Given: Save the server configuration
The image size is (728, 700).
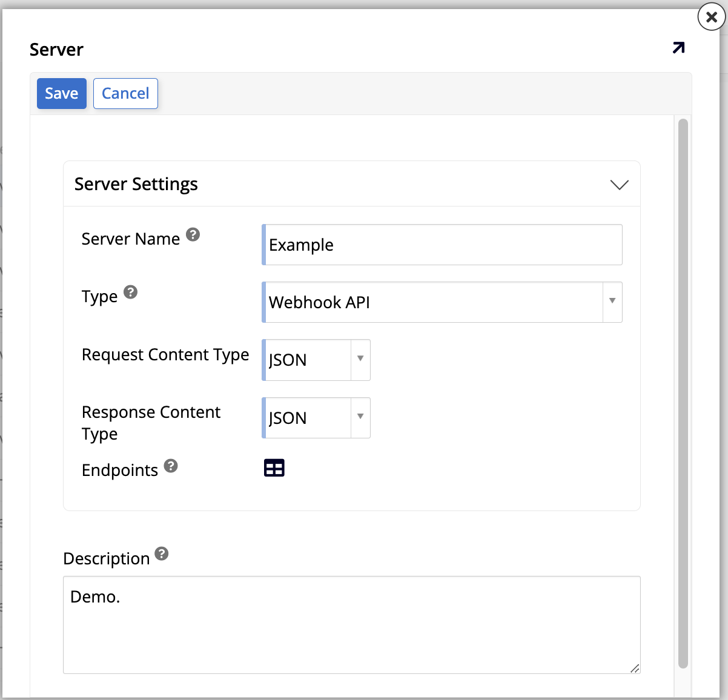Looking at the screenshot, I should tap(61, 93).
